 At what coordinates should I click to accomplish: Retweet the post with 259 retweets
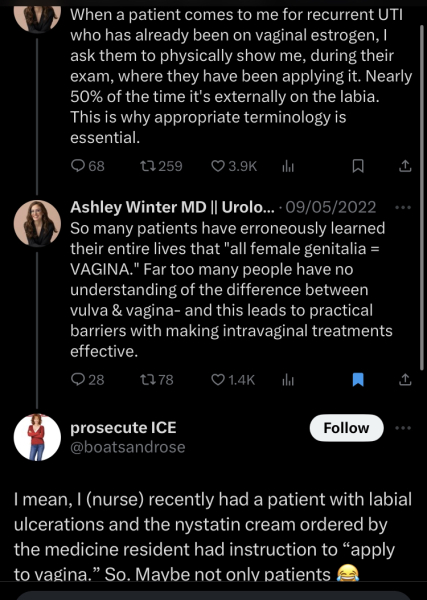point(161,166)
